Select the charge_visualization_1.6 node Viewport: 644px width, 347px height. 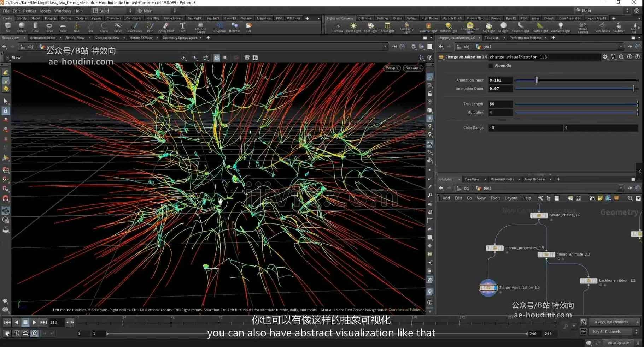[488, 288]
